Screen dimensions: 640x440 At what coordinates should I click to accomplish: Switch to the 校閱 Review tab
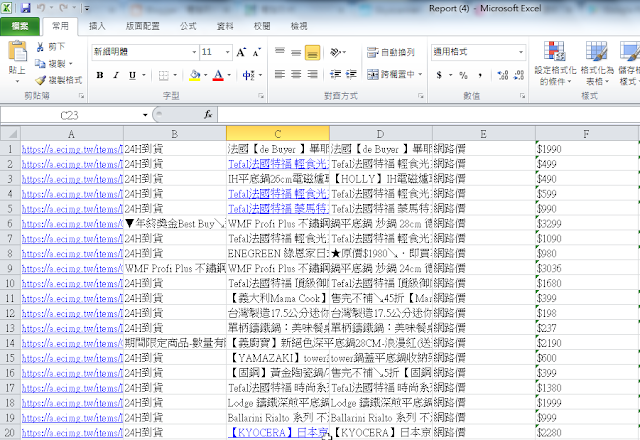[x=262, y=27]
